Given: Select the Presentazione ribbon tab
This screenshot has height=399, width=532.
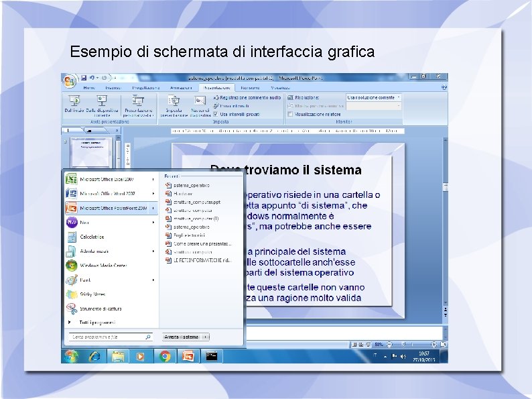Looking at the screenshot, I should click(x=217, y=88).
